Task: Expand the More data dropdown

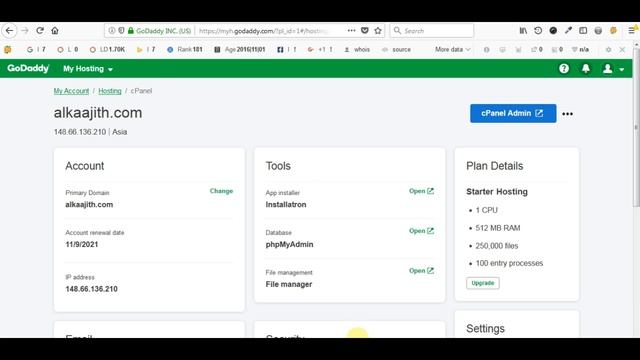Action: tap(453, 49)
